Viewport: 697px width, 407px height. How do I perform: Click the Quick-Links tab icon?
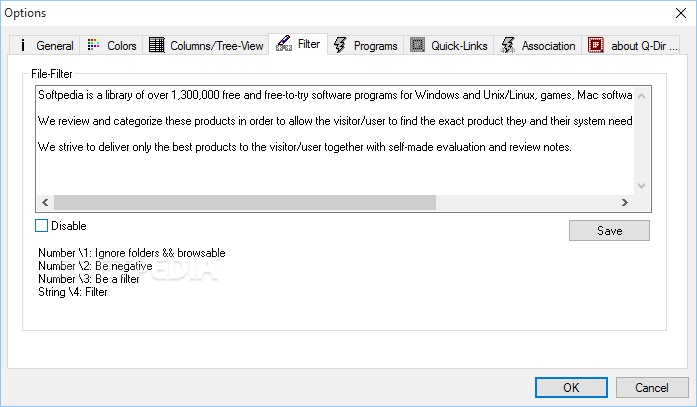point(417,45)
